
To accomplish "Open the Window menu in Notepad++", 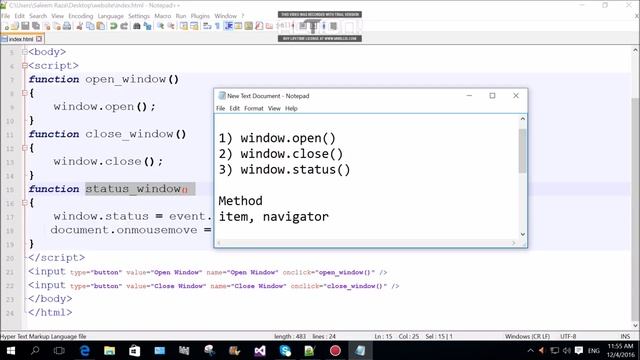I will [225, 16].
